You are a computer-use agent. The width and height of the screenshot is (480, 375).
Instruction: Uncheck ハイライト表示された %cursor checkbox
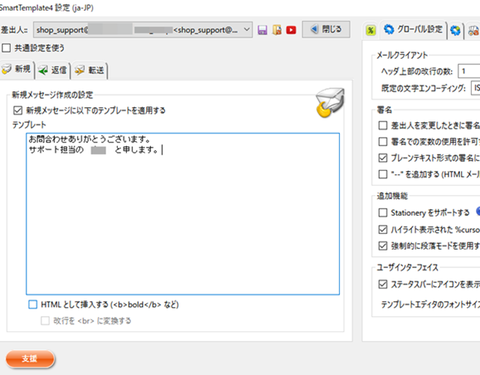tap(383, 229)
